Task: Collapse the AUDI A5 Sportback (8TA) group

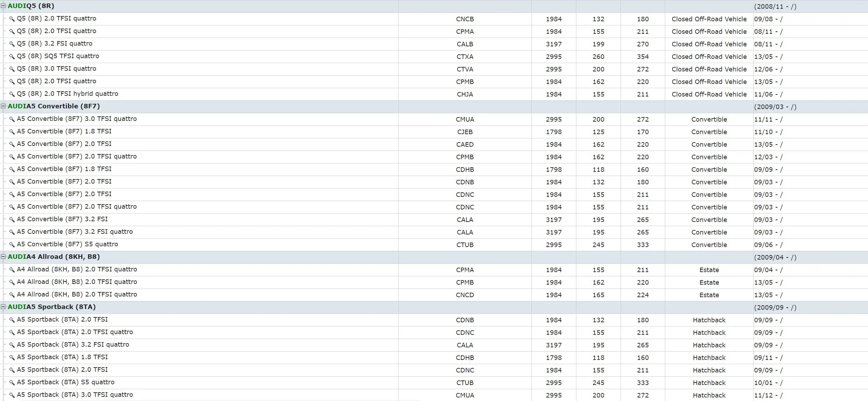Action: point(3,307)
